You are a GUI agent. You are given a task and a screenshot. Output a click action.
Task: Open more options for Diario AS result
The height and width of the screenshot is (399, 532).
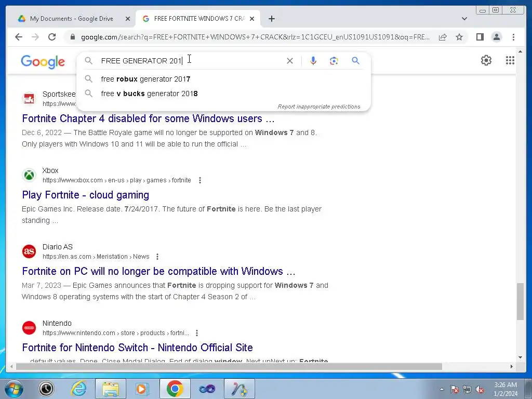(x=157, y=257)
